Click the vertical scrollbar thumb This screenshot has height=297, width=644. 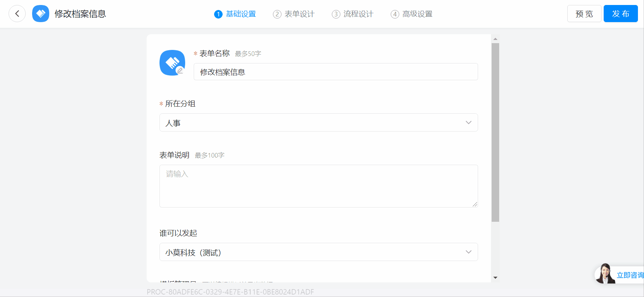pos(495,132)
